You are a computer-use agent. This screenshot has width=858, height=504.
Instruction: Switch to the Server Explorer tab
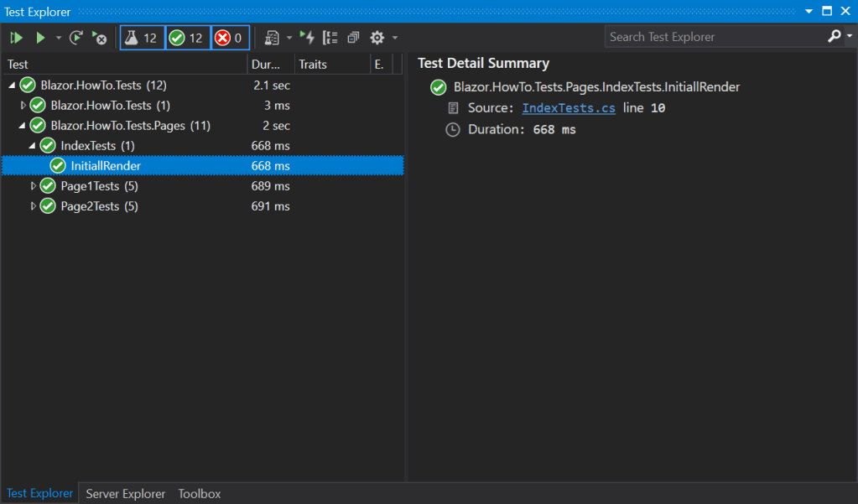tap(126, 494)
